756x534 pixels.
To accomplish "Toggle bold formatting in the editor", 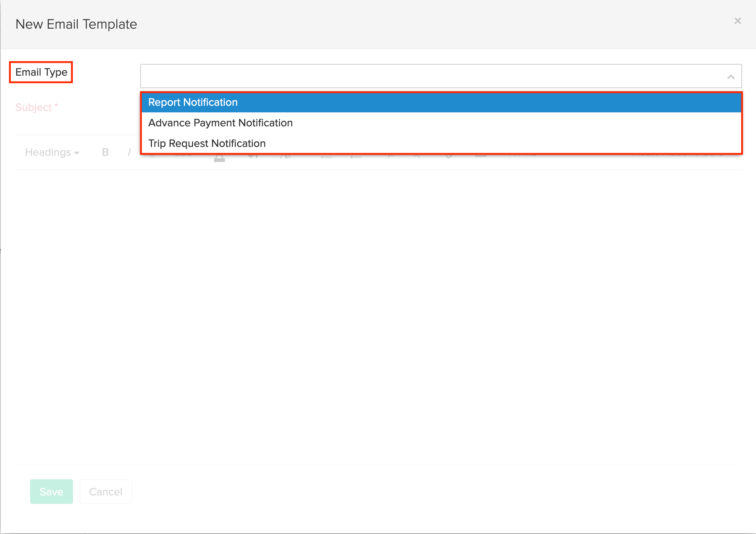I will click(x=105, y=152).
